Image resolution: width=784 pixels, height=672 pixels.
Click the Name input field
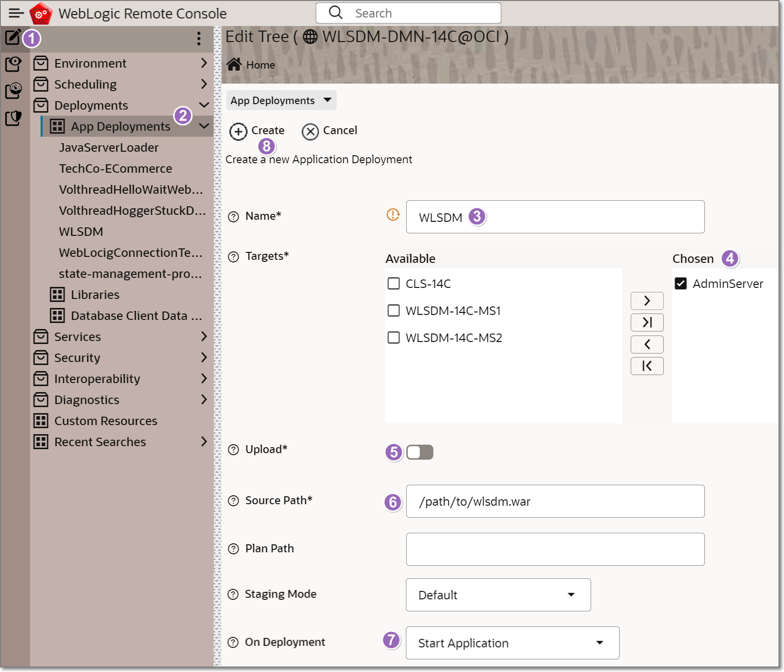coord(555,217)
